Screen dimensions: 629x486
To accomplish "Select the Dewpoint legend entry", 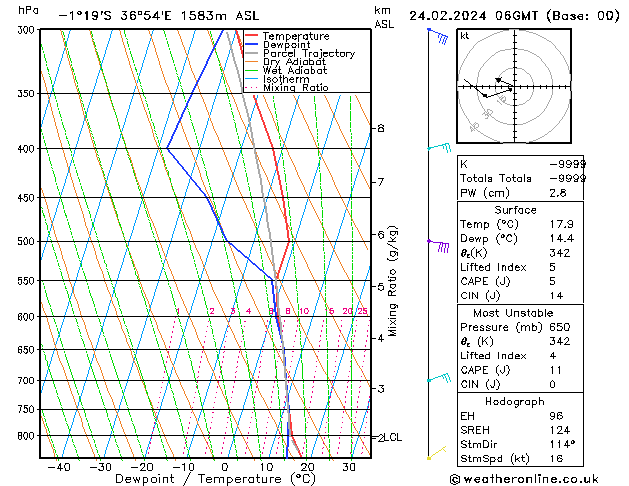I will [x=290, y=45].
